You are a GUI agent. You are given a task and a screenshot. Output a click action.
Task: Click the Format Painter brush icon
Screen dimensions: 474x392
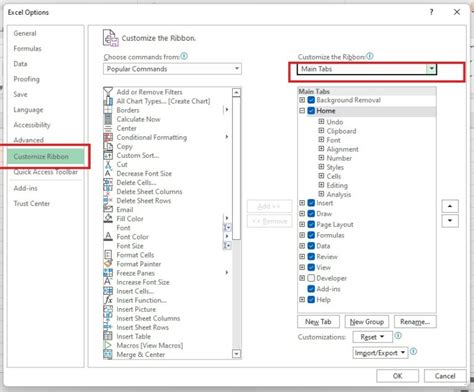click(108, 264)
